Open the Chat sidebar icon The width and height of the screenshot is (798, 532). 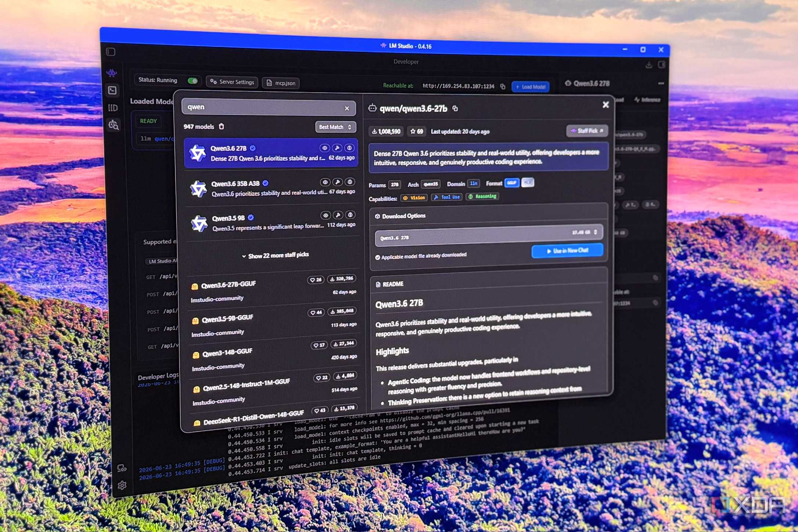tap(111, 73)
